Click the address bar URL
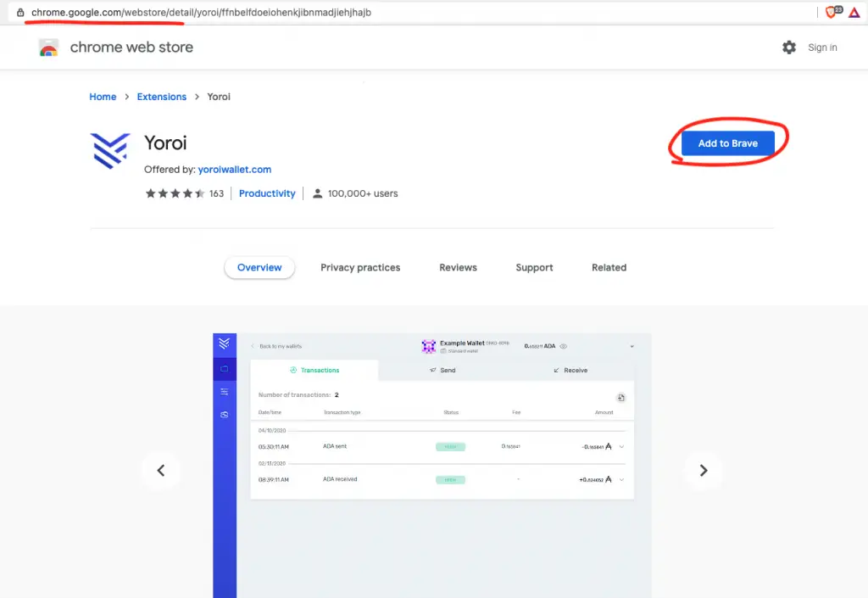Viewport: 868px width, 598px height. (201, 12)
